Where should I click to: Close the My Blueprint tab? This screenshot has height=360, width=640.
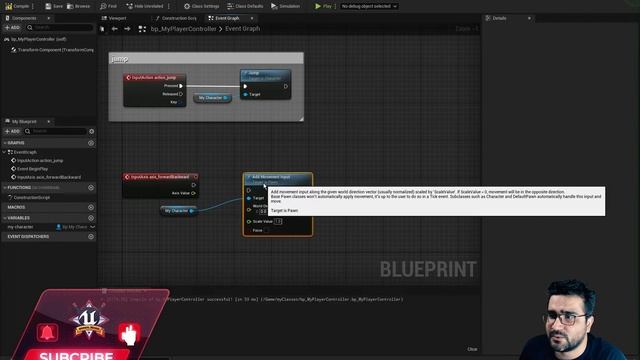[x=49, y=122]
